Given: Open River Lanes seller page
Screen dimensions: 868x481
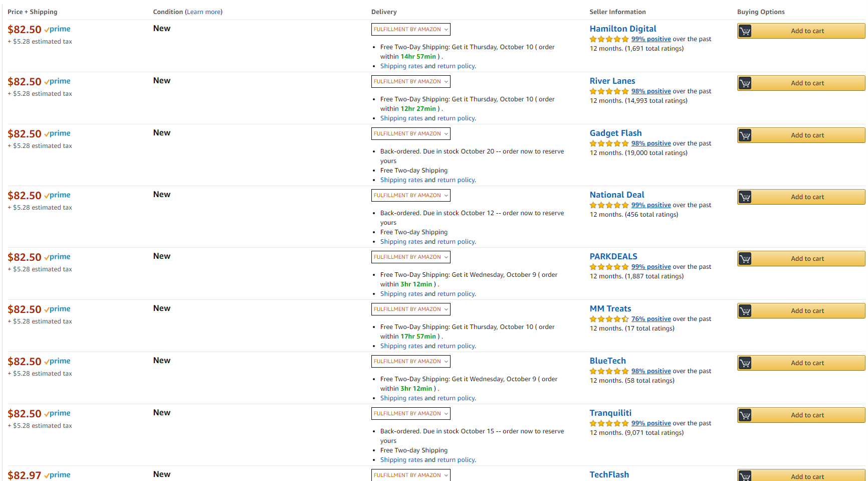Looking at the screenshot, I should [x=612, y=81].
